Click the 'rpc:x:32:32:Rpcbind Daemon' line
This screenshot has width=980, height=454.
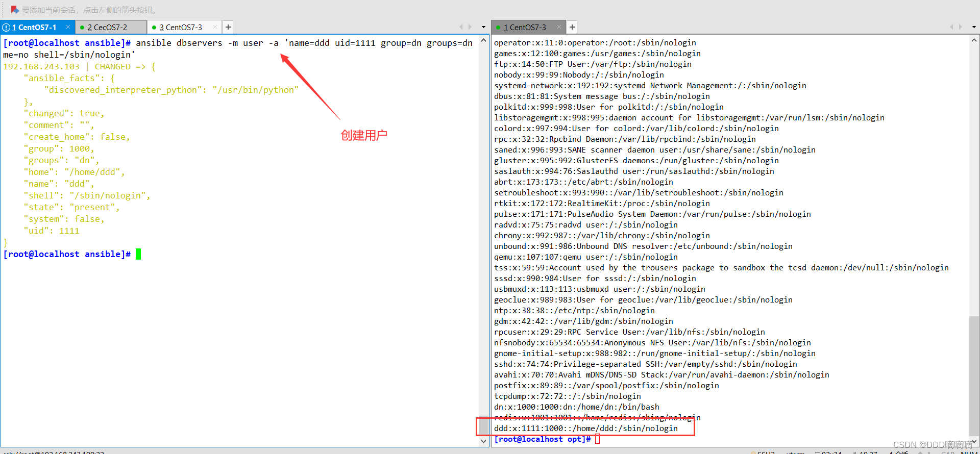coord(625,139)
